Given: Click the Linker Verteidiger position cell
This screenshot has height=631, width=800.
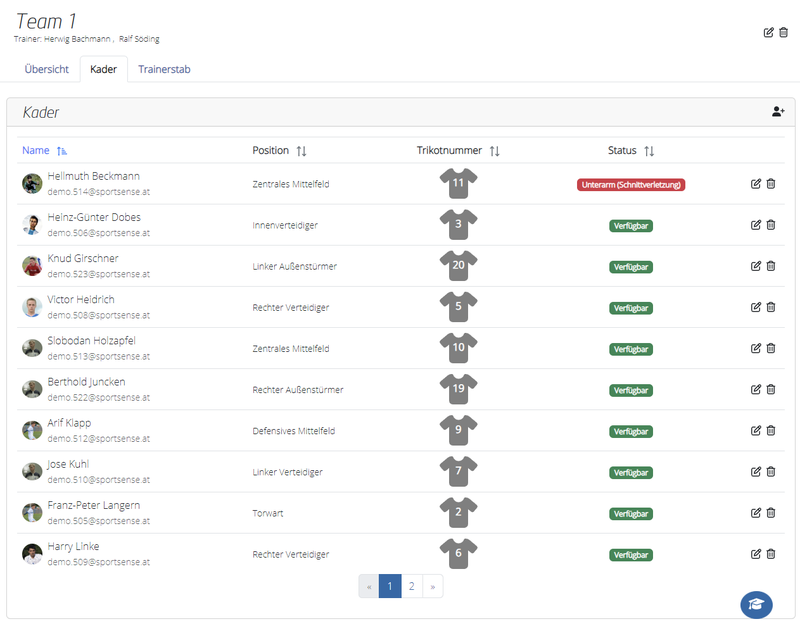Looking at the screenshot, I should 287,472.
